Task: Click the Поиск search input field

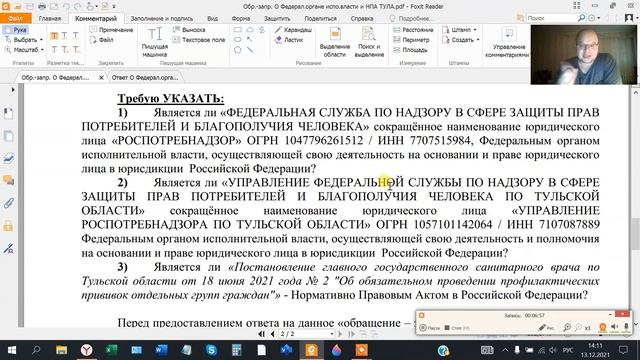Action: pos(551,18)
